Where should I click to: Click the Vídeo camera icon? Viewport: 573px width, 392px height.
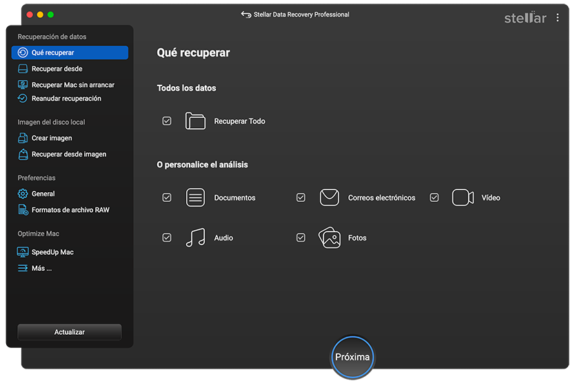tap(463, 198)
